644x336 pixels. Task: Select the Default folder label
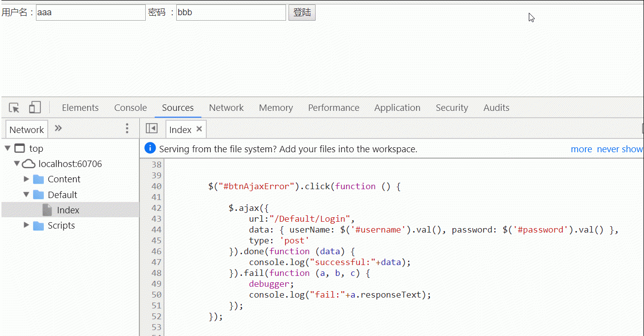click(x=63, y=195)
